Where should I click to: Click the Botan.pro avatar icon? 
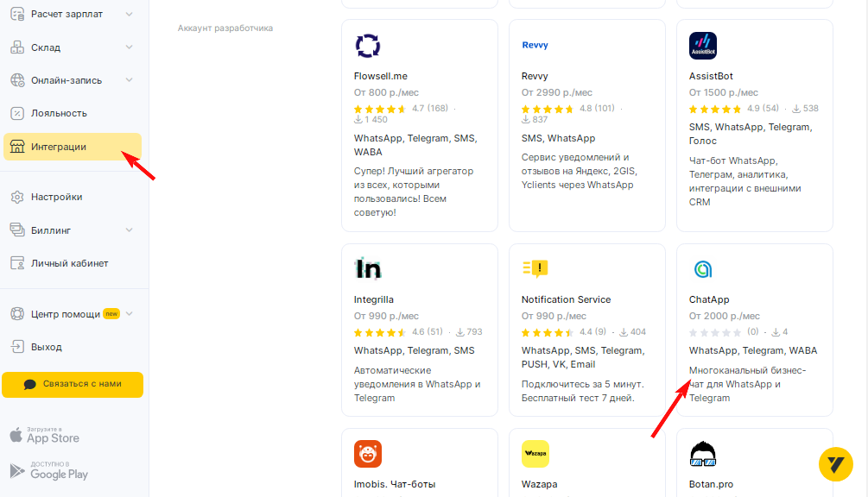coord(703,454)
